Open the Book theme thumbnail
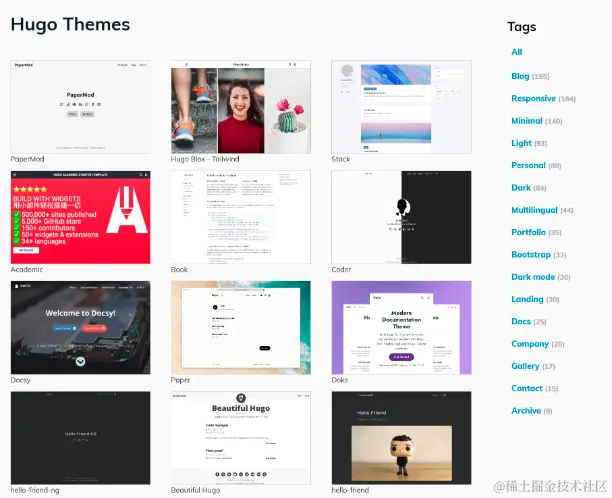612x498 pixels. [x=241, y=217]
